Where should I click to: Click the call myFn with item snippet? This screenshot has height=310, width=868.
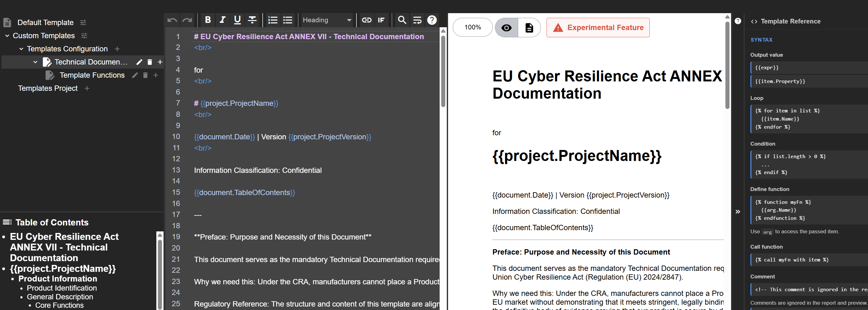pyautogui.click(x=809, y=260)
